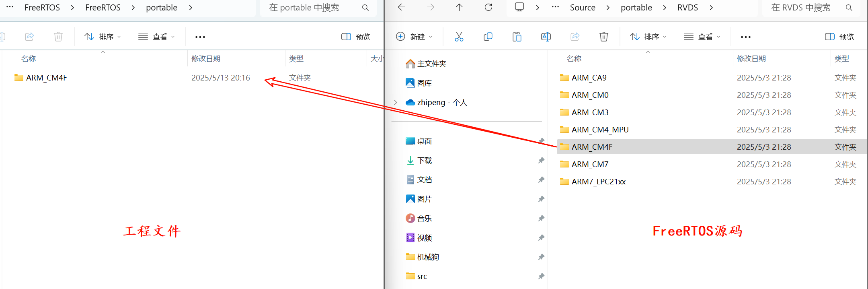Click Cut scissors icon in RVDS window
Image resolution: width=868 pixels, height=289 pixels.
(459, 37)
